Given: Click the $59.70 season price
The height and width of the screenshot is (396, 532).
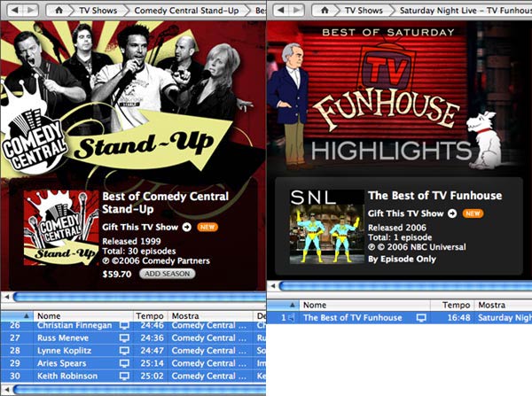Looking at the screenshot, I should click(117, 274).
